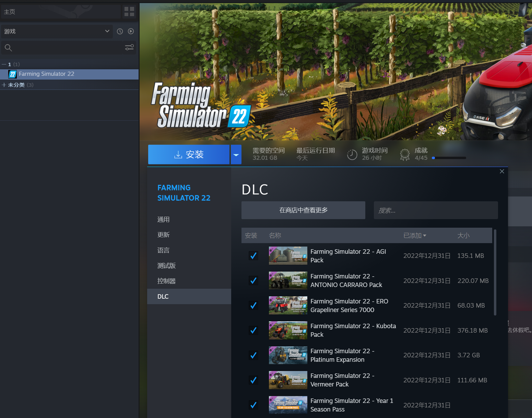Open the 语言 settings tab

coord(189,250)
